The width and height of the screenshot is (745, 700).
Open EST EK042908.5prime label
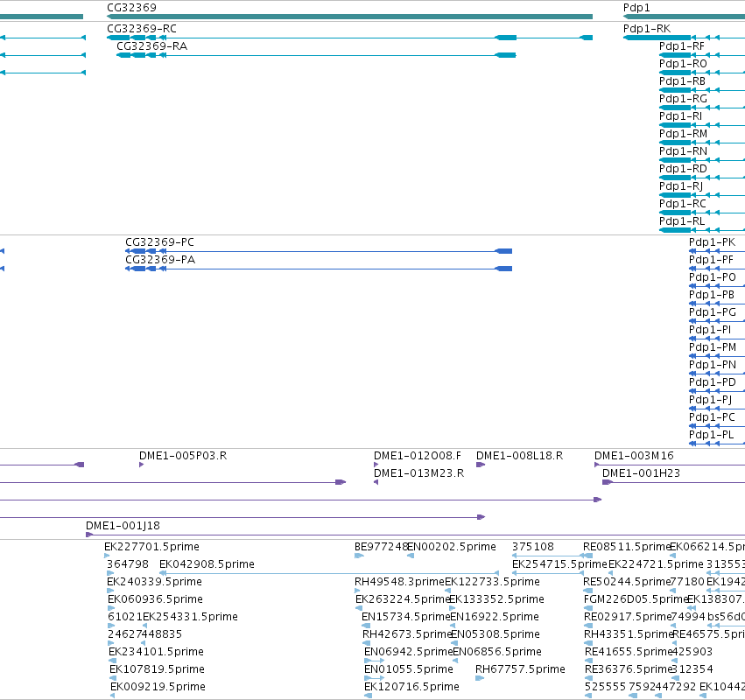tap(207, 564)
